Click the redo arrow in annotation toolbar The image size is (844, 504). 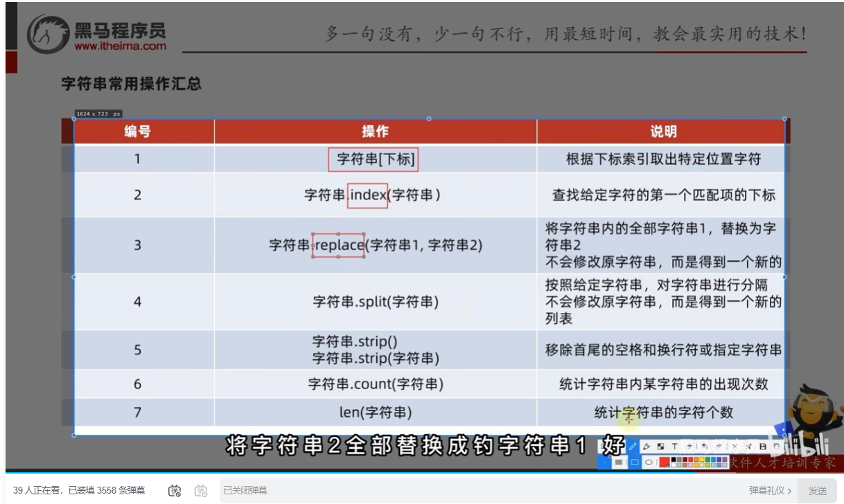(719, 447)
